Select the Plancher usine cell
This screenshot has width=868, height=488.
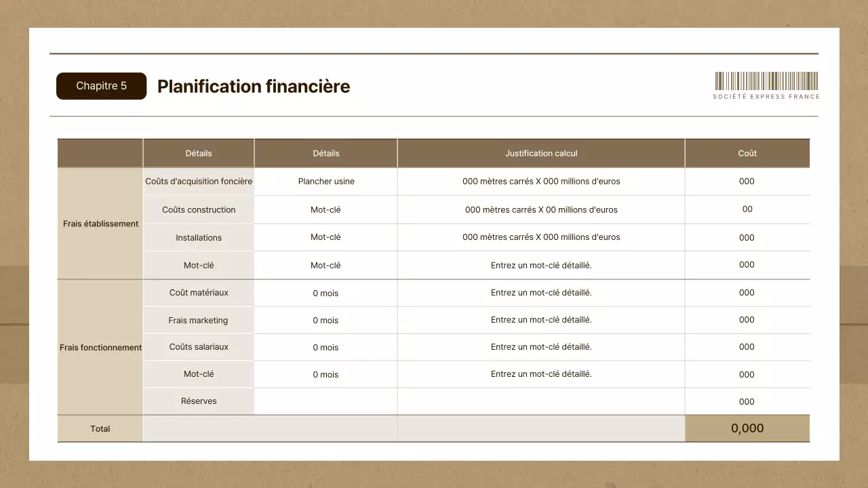pyautogui.click(x=325, y=181)
